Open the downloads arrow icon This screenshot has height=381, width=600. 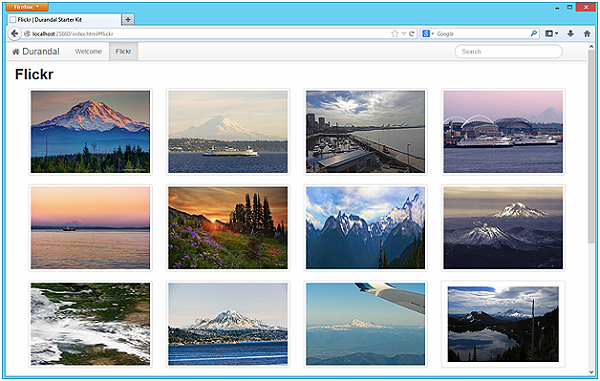(571, 34)
